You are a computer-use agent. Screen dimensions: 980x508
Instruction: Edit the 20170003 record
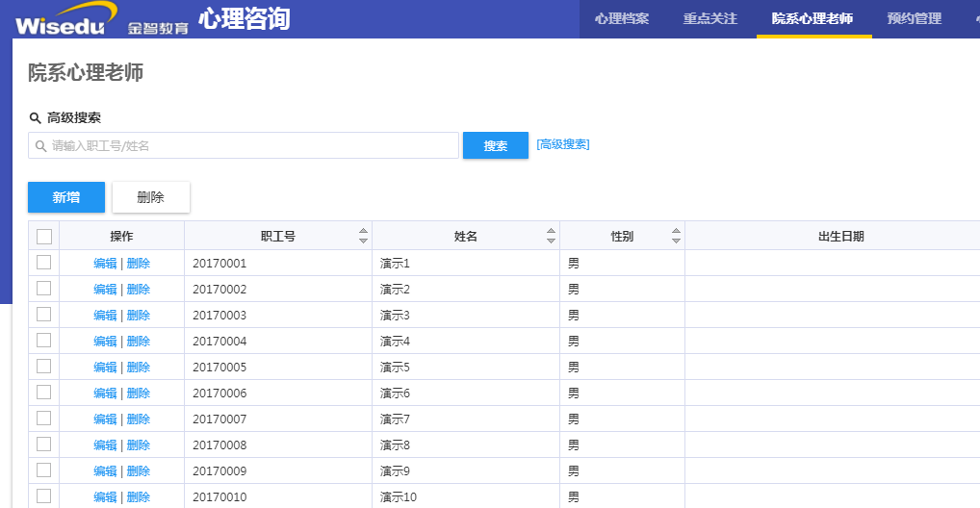(105, 316)
